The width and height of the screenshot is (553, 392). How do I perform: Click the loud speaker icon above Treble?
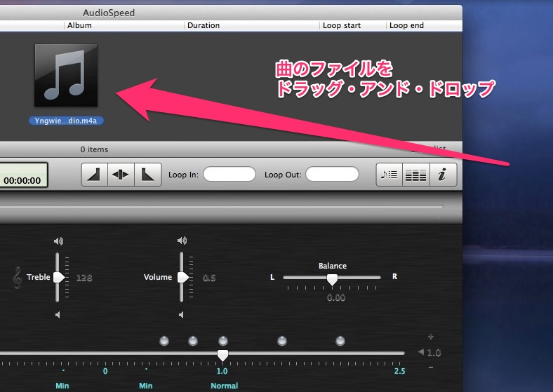[58, 241]
